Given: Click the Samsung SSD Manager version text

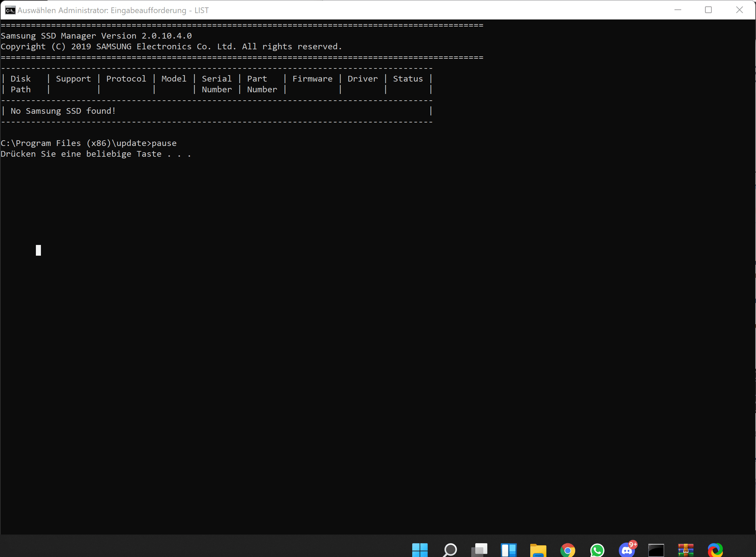Looking at the screenshot, I should tap(96, 36).
